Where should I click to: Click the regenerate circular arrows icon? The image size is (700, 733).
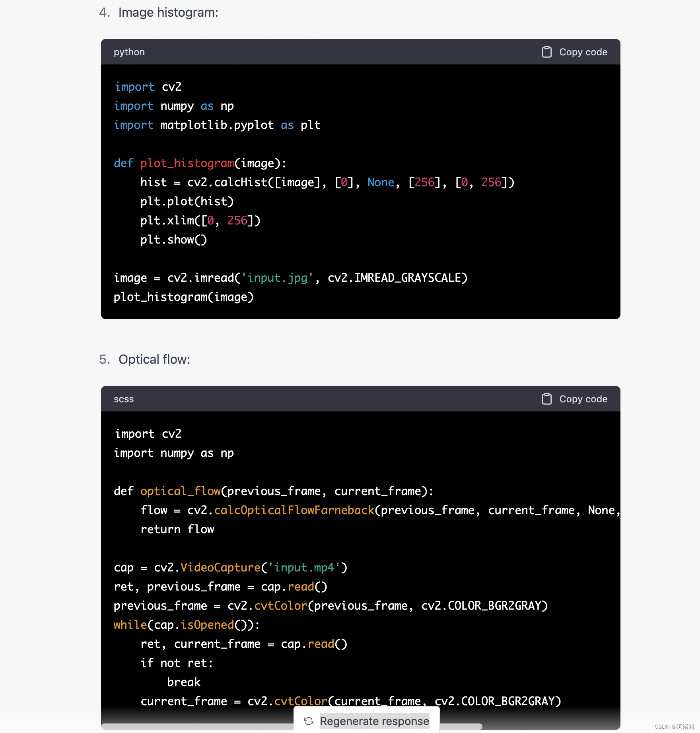(x=309, y=721)
